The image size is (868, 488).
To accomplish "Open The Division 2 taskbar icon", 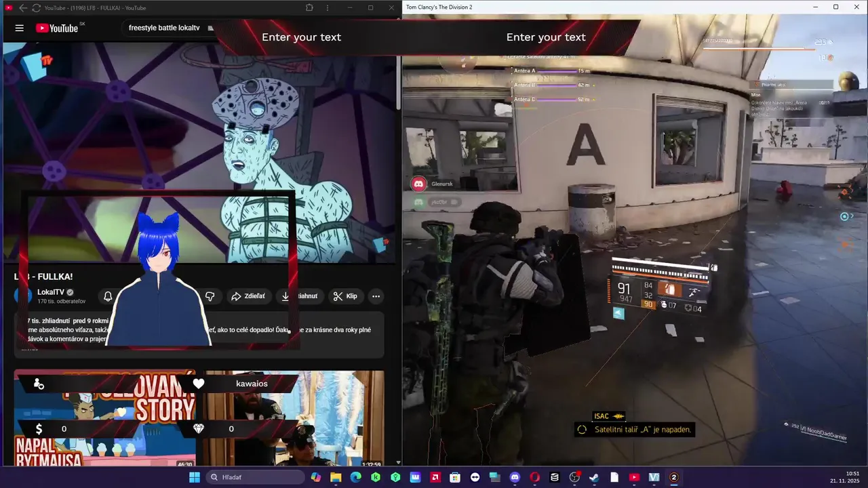I will [674, 477].
